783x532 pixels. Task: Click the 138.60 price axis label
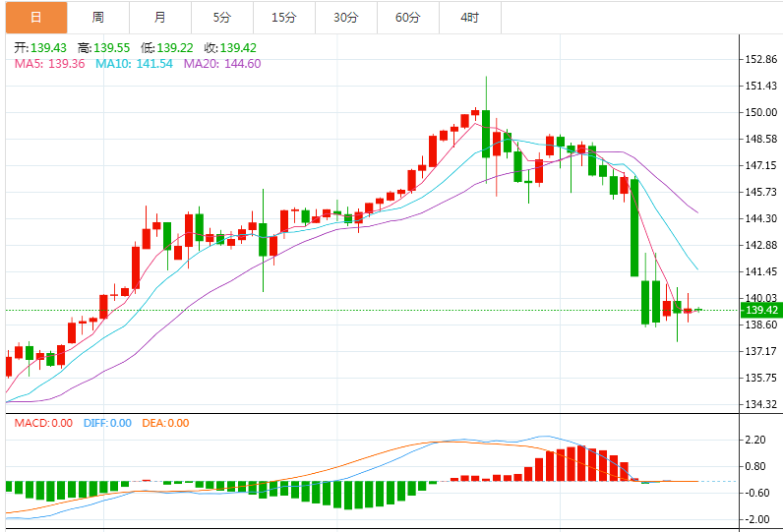(761, 325)
